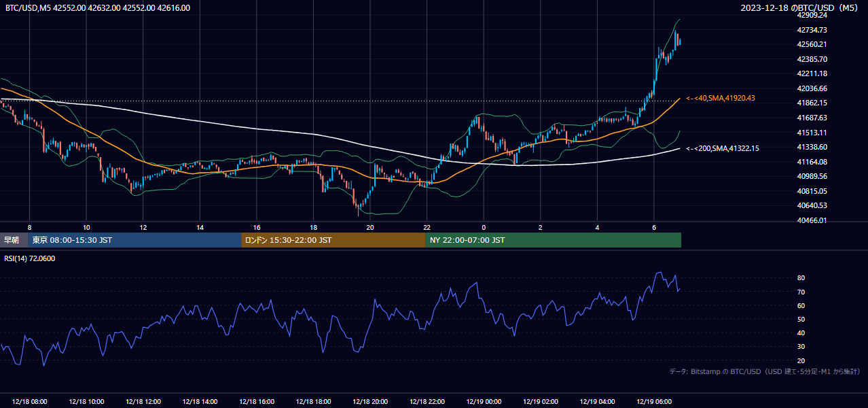This screenshot has height=408, width=868.
Task: Click the RSI axis level 70
Action: [801, 292]
